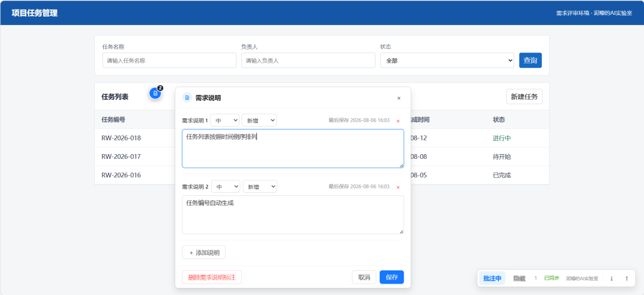Toggle 批注中 annotation mode
644x295 pixels.
coord(492,278)
